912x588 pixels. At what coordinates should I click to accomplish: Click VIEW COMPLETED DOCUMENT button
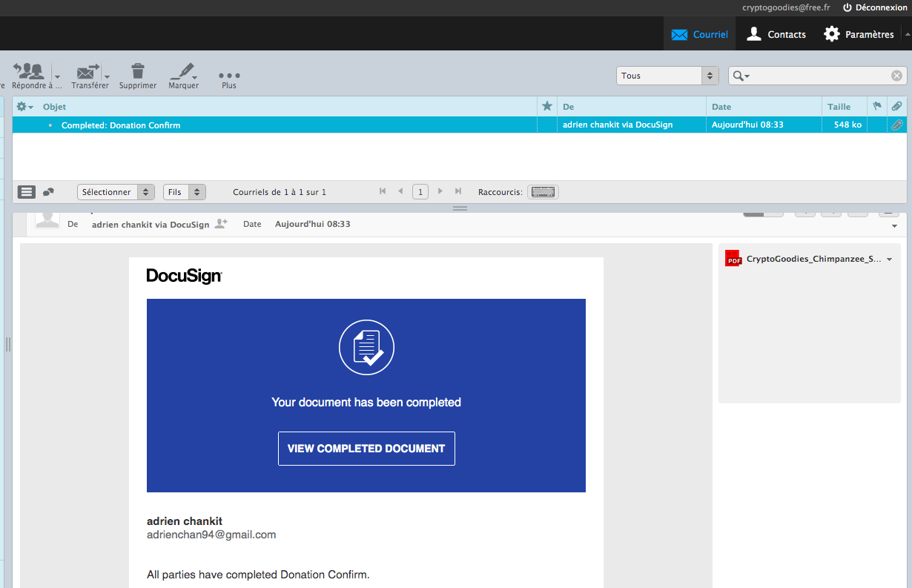click(x=366, y=449)
